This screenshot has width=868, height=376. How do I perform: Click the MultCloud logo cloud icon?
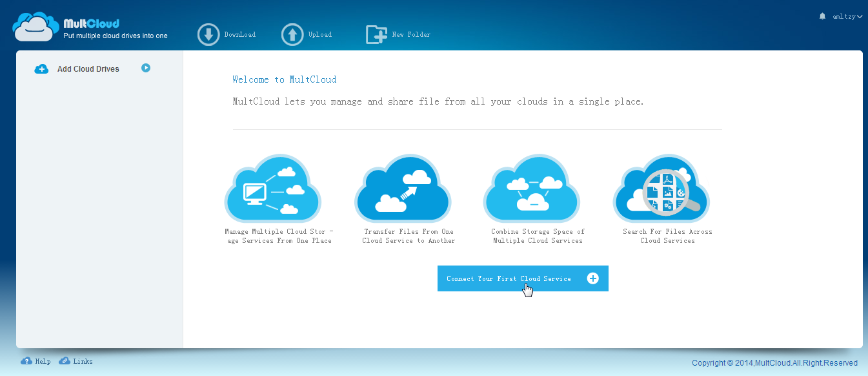[36, 27]
